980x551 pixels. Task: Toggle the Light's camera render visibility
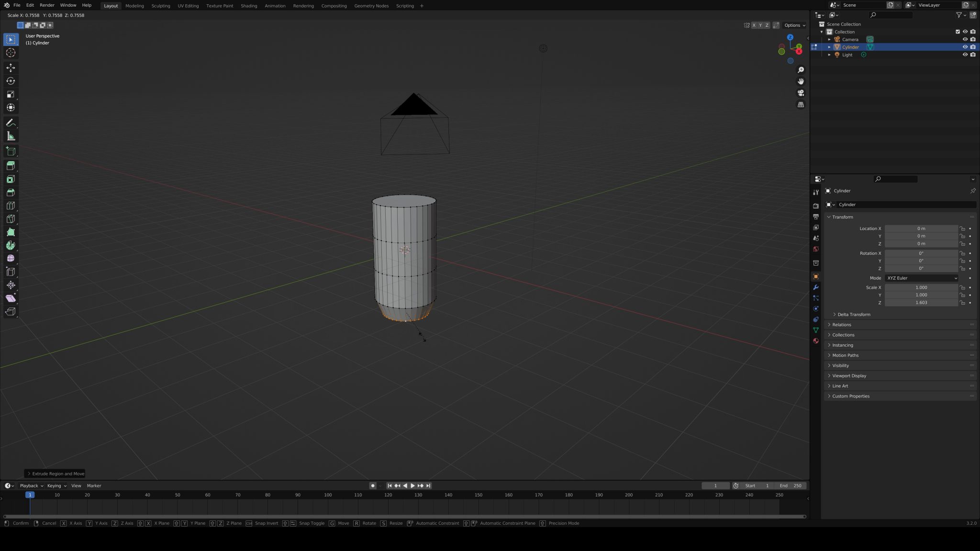point(973,55)
